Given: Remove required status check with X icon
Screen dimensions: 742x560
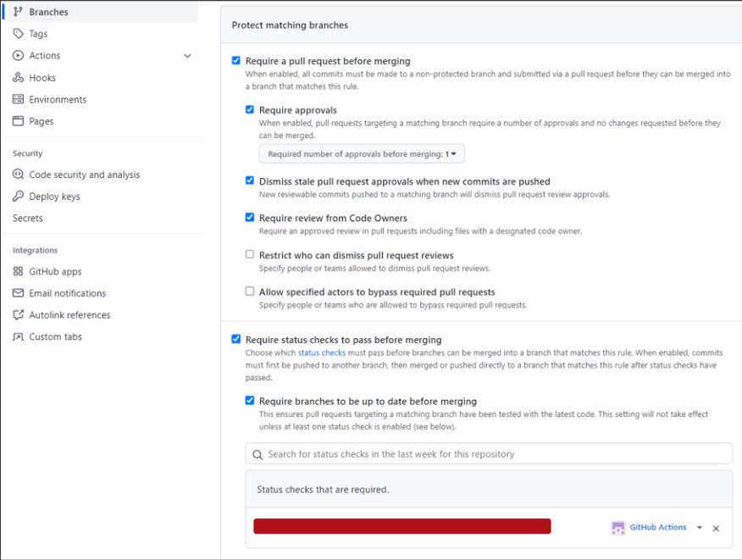Looking at the screenshot, I should click(x=716, y=529).
